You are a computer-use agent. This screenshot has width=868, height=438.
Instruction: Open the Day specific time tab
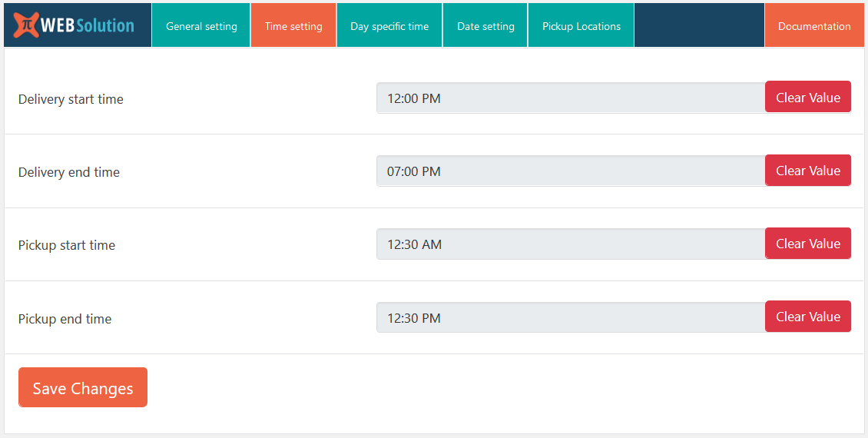pyautogui.click(x=389, y=26)
